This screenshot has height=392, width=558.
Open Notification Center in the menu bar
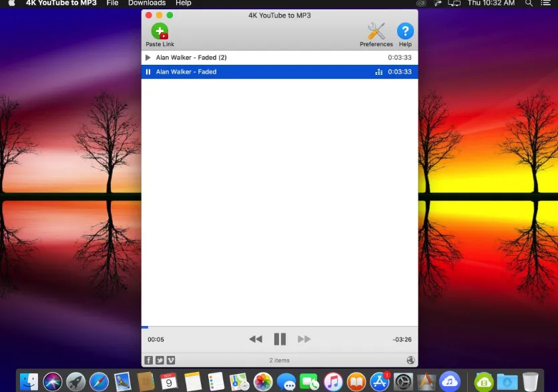545,3
